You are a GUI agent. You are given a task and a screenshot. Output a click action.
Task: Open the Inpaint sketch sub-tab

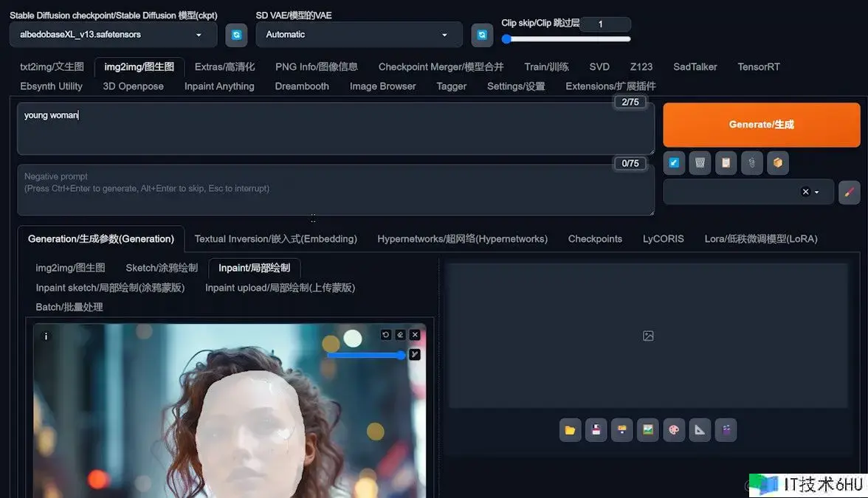pyautogui.click(x=110, y=288)
